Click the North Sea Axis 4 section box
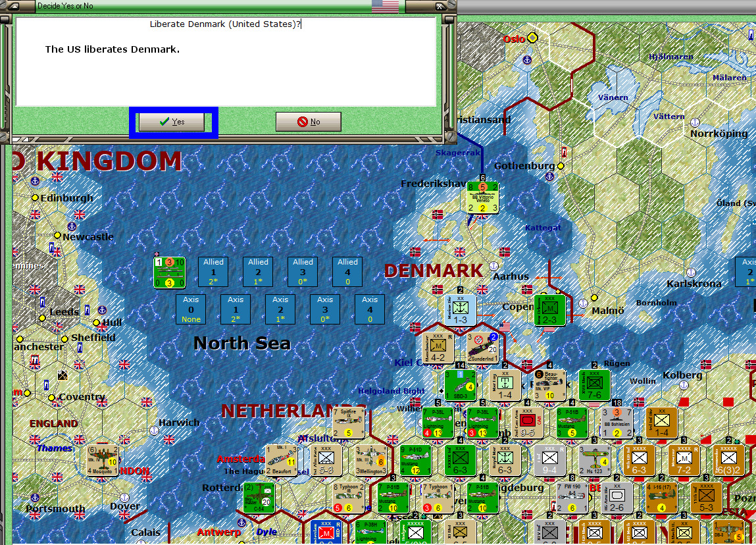The height and width of the screenshot is (545, 756). pos(370,309)
